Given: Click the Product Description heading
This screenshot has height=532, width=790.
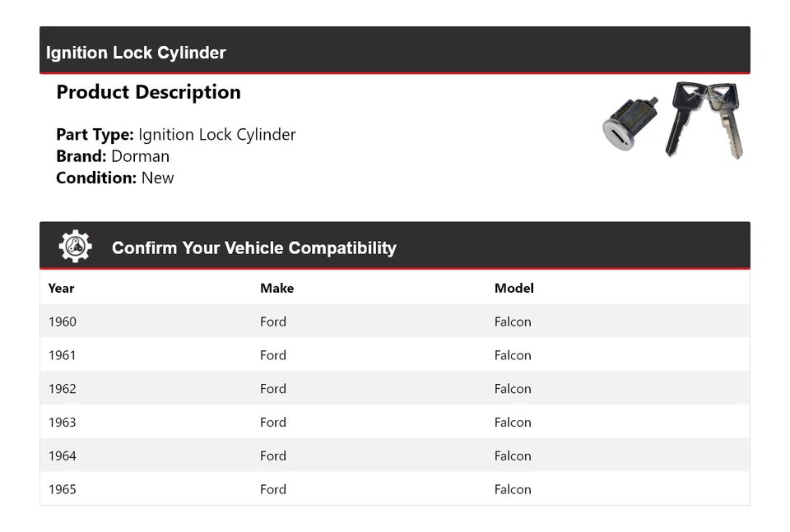Looking at the screenshot, I should coord(148,92).
